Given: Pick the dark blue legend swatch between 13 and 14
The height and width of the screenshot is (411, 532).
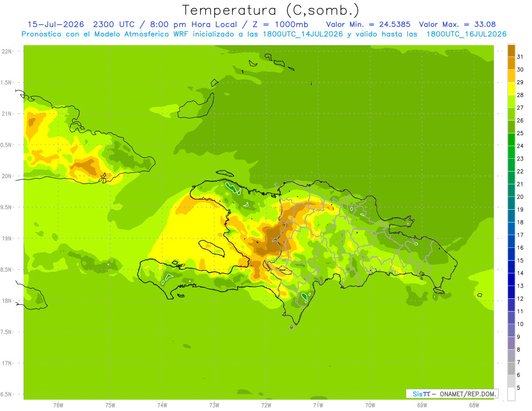Looking at the screenshot, I should (511, 279).
